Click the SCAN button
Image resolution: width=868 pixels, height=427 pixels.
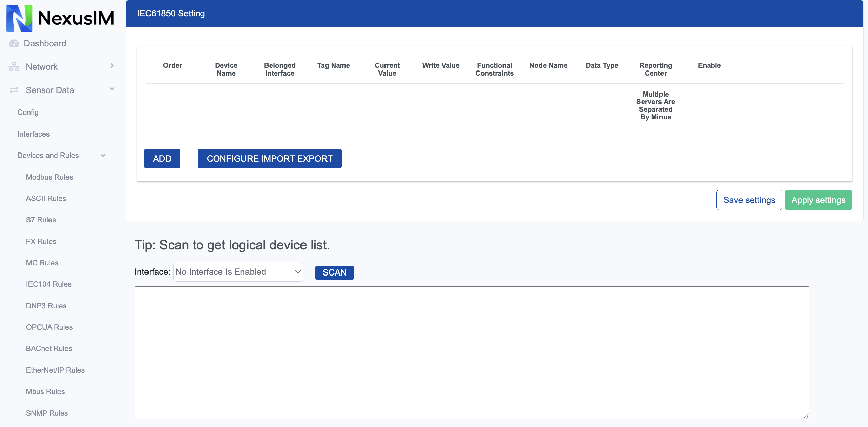[x=334, y=272]
